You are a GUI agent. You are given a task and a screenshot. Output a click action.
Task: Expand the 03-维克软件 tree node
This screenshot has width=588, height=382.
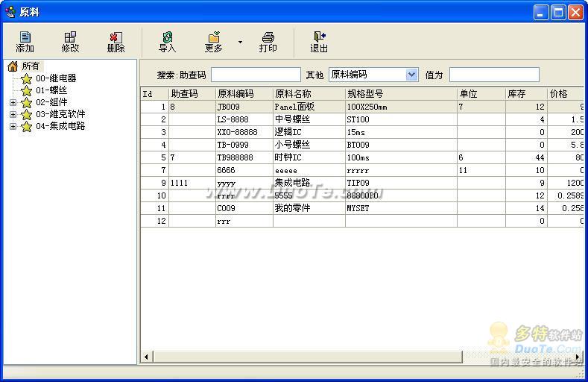coord(13,114)
